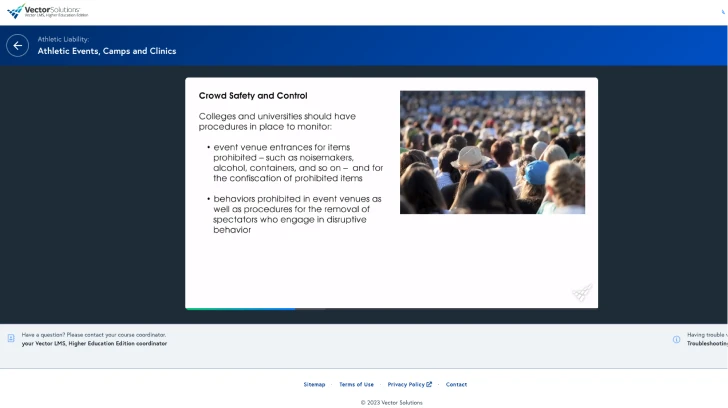Open the Sitemap link
Viewport: 728px width, 408px height.
(x=314, y=384)
